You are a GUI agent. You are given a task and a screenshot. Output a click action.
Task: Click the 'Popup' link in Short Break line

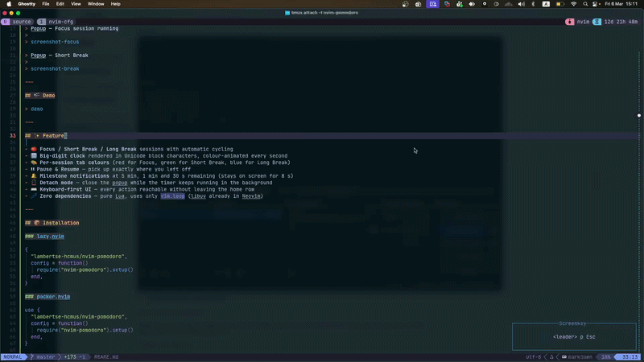(x=38, y=56)
